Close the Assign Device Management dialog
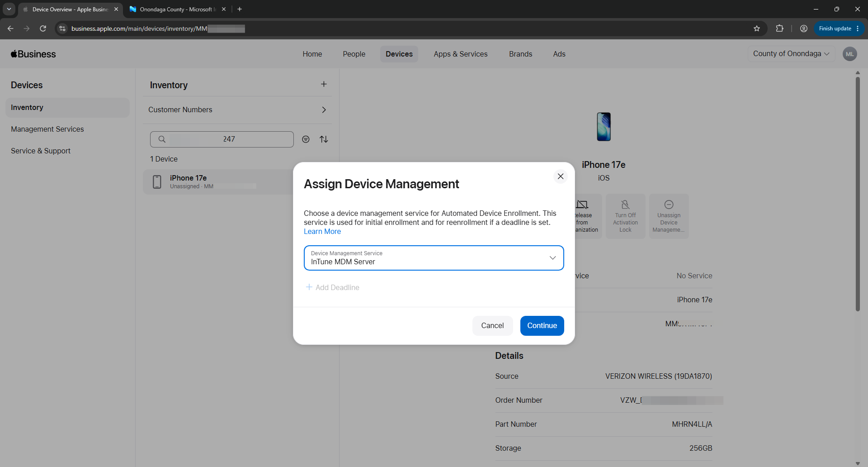This screenshot has height=467, width=868. (x=561, y=176)
